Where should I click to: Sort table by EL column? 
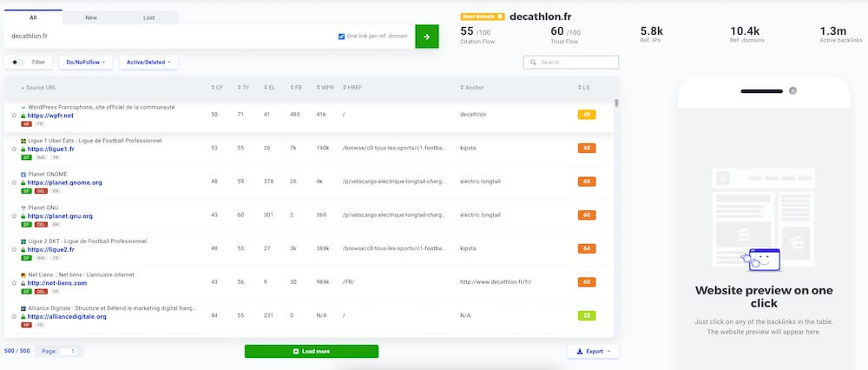coord(270,88)
